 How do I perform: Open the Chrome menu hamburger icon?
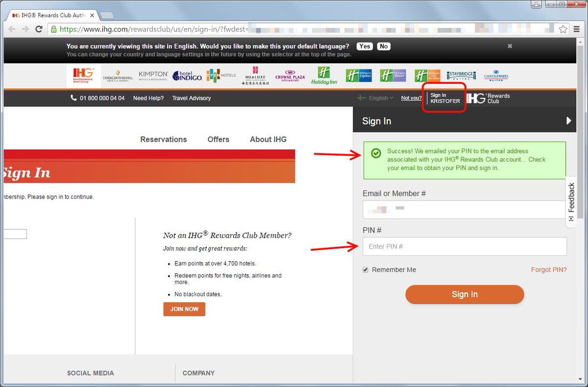[576, 29]
